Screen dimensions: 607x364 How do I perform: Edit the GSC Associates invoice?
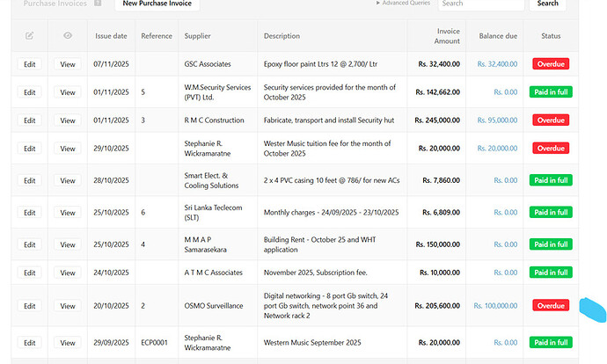click(30, 64)
